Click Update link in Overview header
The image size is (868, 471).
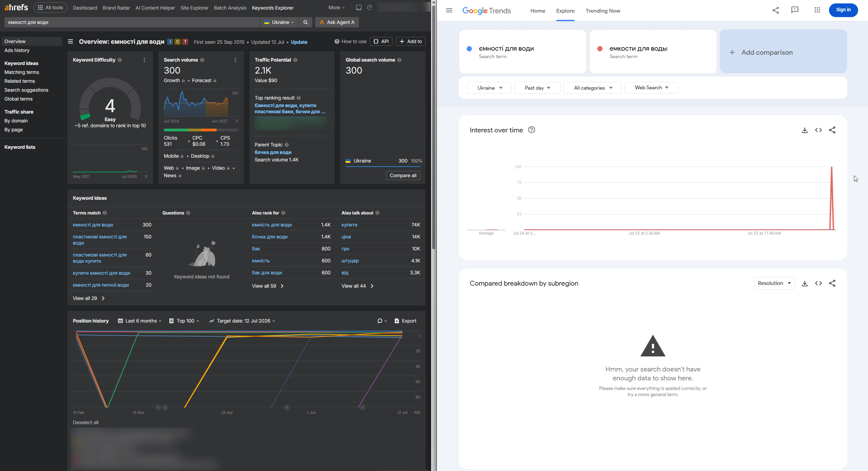pyautogui.click(x=299, y=42)
